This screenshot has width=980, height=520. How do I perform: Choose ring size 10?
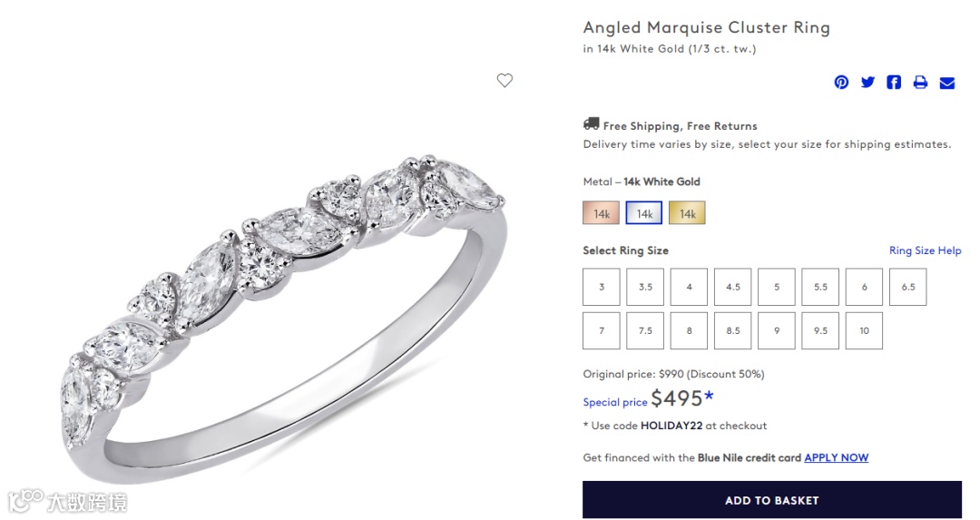coord(864,330)
